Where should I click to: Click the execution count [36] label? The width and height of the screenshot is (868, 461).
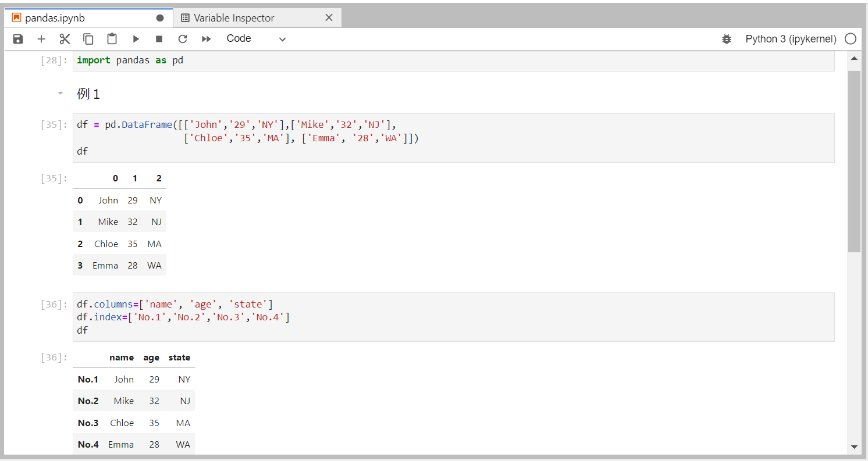53,304
